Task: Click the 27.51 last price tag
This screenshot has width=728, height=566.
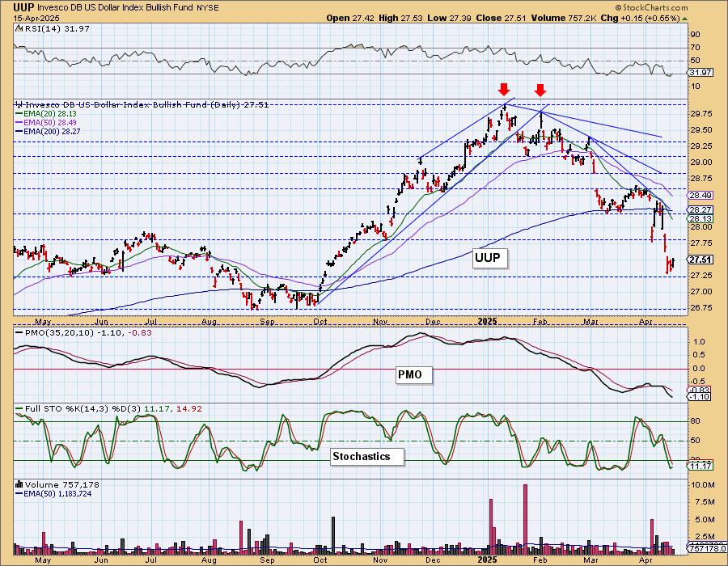Action: pyautogui.click(x=700, y=260)
